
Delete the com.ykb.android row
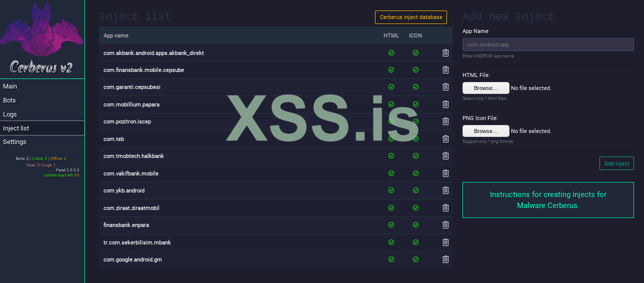[445, 190]
